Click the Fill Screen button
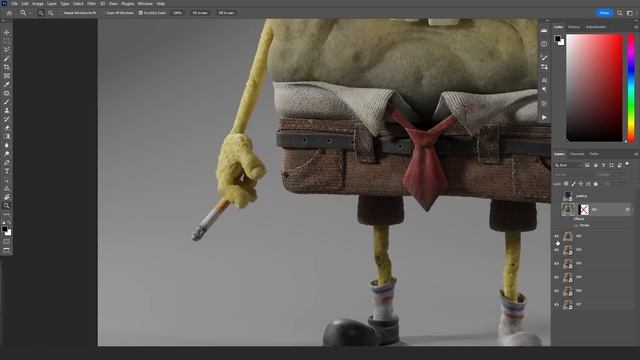 [x=226, y=13]
